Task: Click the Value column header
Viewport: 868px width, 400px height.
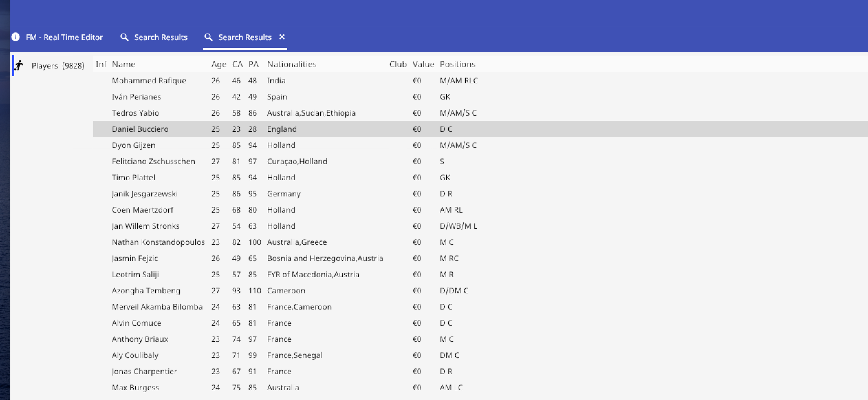Action: click(x=423, y=64)
